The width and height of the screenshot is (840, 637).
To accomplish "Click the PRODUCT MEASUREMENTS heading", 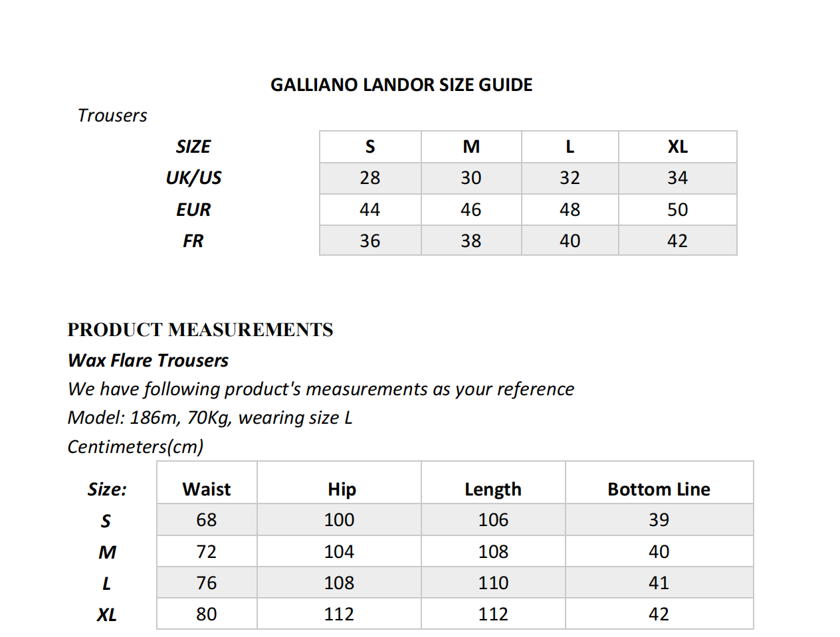I will (200, 329).
